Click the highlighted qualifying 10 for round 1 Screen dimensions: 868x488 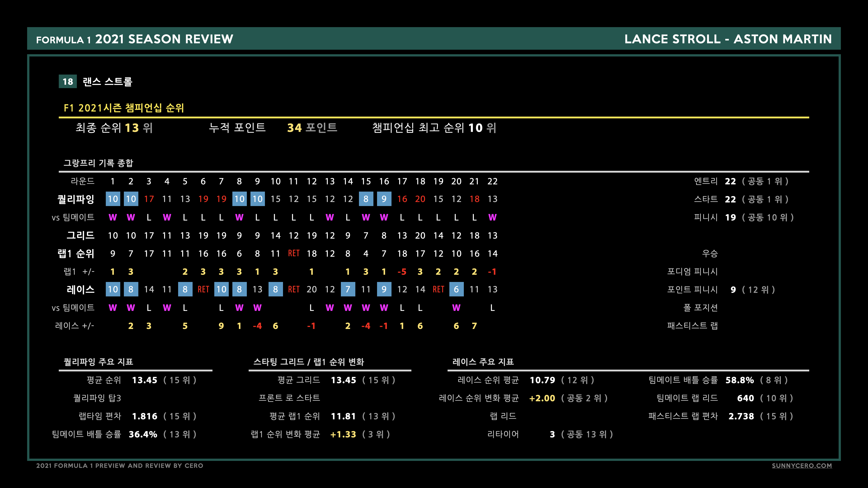[x=113, y=199]
